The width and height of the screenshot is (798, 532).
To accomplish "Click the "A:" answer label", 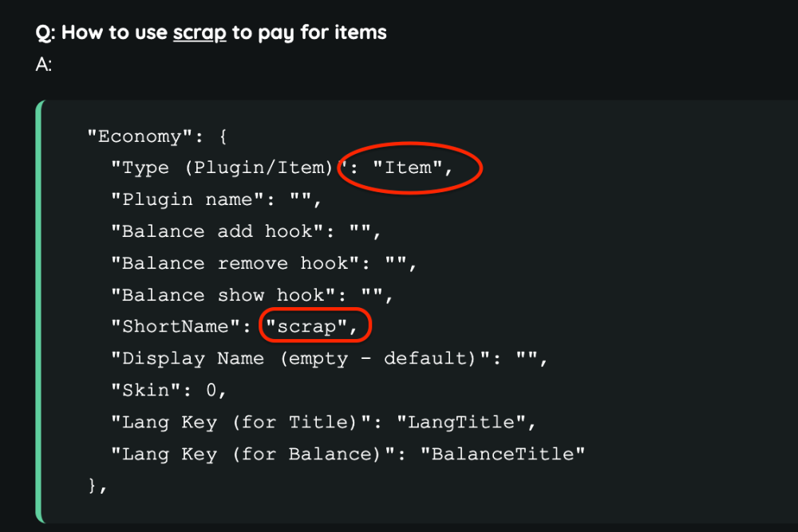I will [44, 65].
